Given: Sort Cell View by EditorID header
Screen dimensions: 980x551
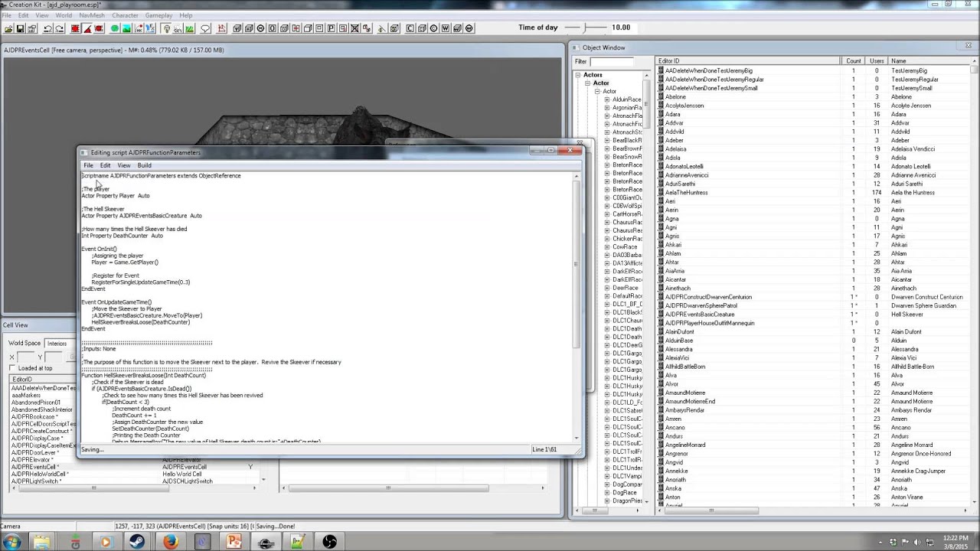Looking at the screenshot, I should coord(43,380).
